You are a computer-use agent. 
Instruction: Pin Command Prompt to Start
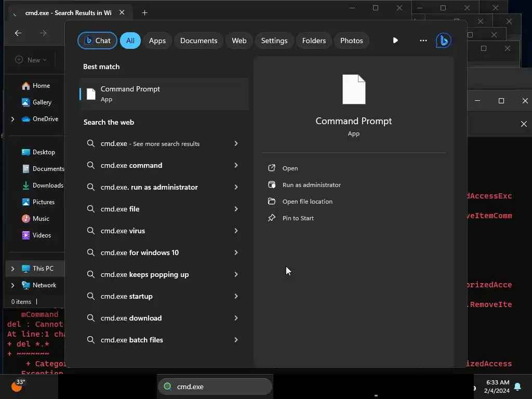(298, 218)
